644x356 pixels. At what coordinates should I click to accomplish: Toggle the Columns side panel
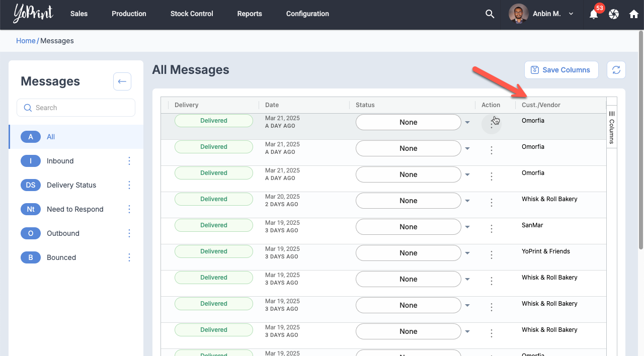pos(612,127)
